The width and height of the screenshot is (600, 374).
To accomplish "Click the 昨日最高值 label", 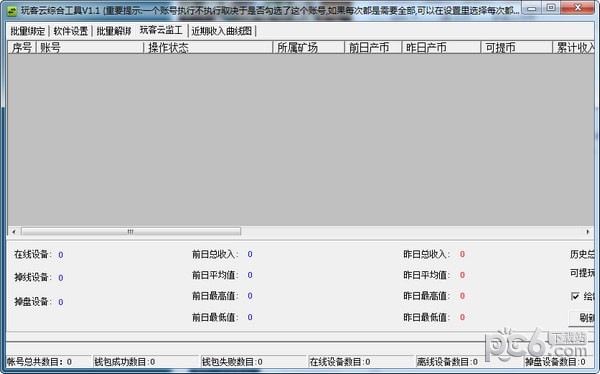I will click(427, 296).
